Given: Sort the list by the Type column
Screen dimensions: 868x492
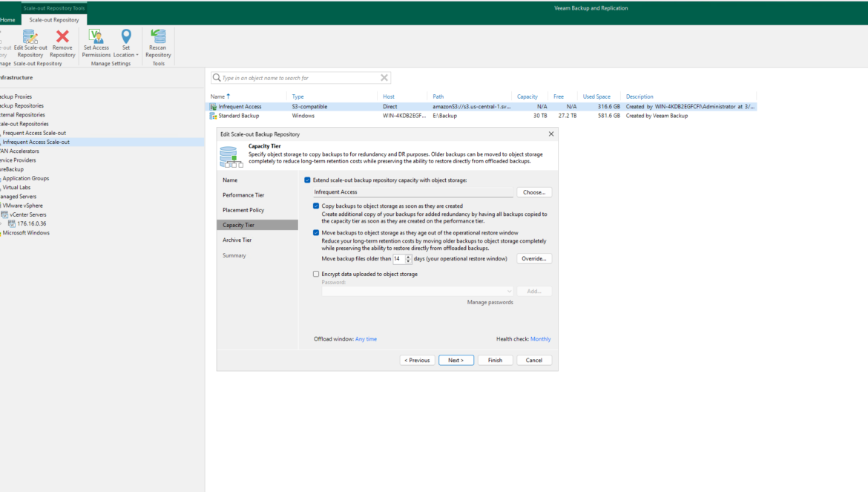Looking at the screenshot, I should (297, 97).
